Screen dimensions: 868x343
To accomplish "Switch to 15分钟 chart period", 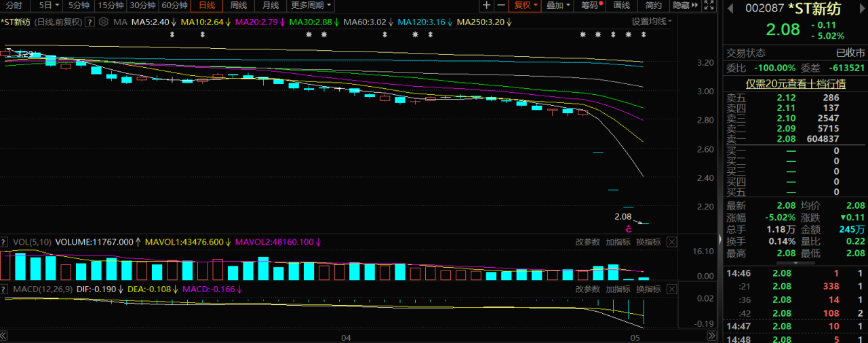I will pyautogui.click(x=111, y=5).
